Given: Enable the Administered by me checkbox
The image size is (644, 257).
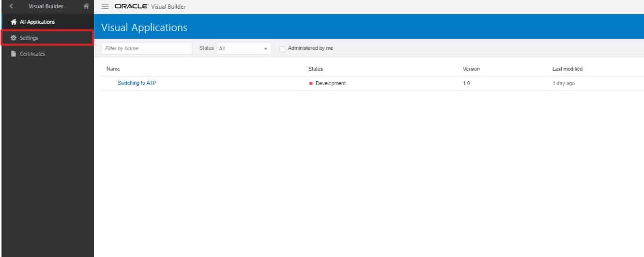Looking at the screenshot, I should [282, 49].
